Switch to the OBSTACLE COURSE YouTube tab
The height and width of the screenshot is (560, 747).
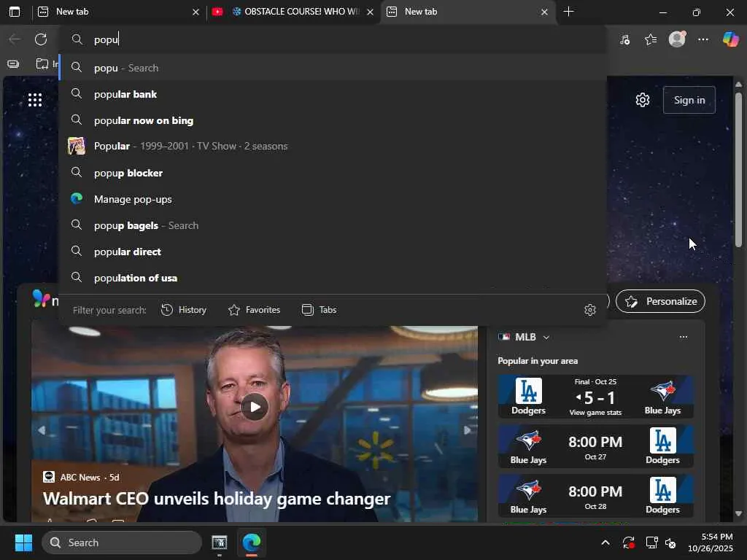[x=292, y=12]
